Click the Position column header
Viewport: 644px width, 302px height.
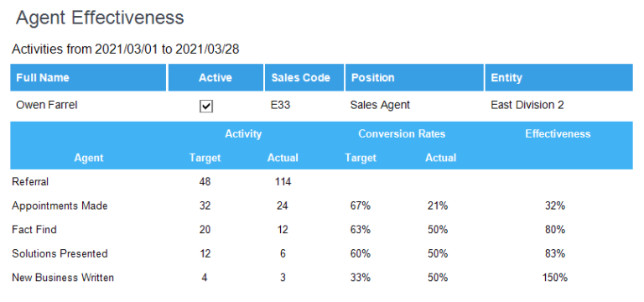[x=414, y=78]
